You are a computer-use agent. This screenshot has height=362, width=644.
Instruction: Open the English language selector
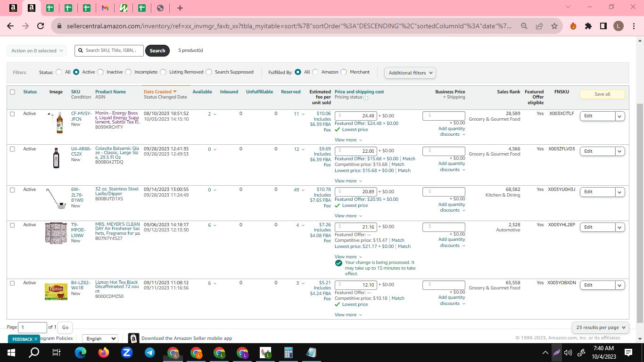[100, 338]
